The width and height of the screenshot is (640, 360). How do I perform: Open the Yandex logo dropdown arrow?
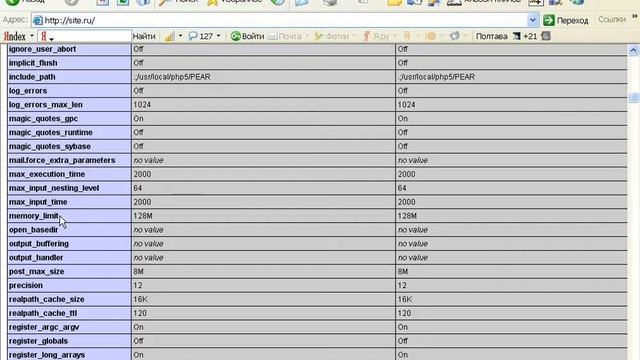[32, 36]
